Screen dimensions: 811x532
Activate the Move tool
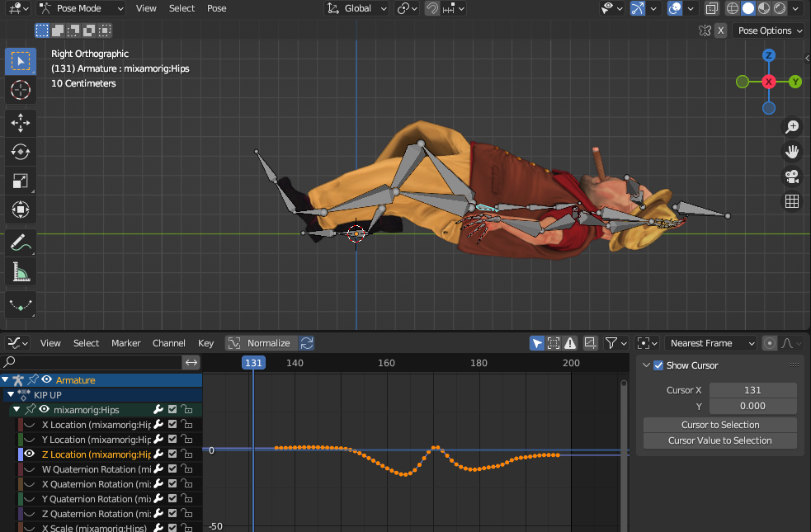(21, 123)
